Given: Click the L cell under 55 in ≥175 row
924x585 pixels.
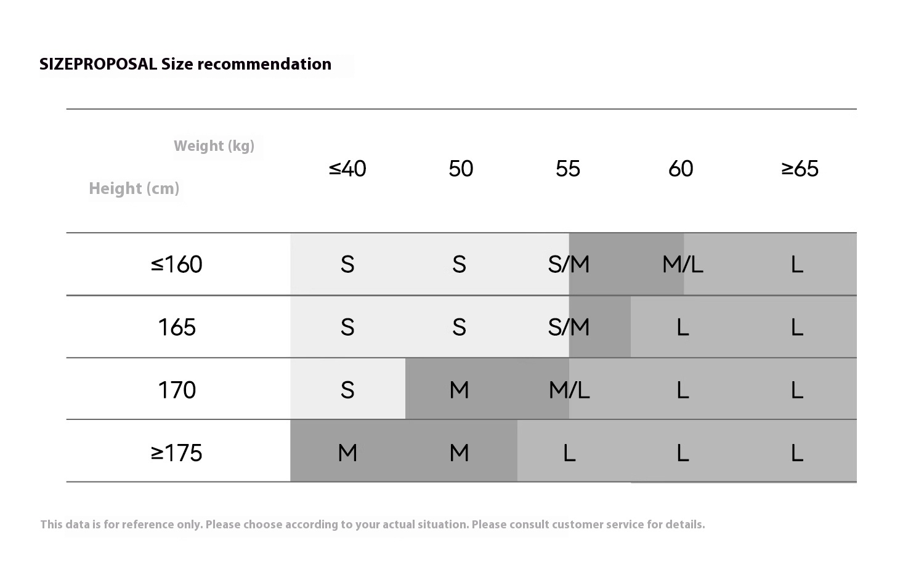Looking at the screenshot, I should (x=569, y=453).
